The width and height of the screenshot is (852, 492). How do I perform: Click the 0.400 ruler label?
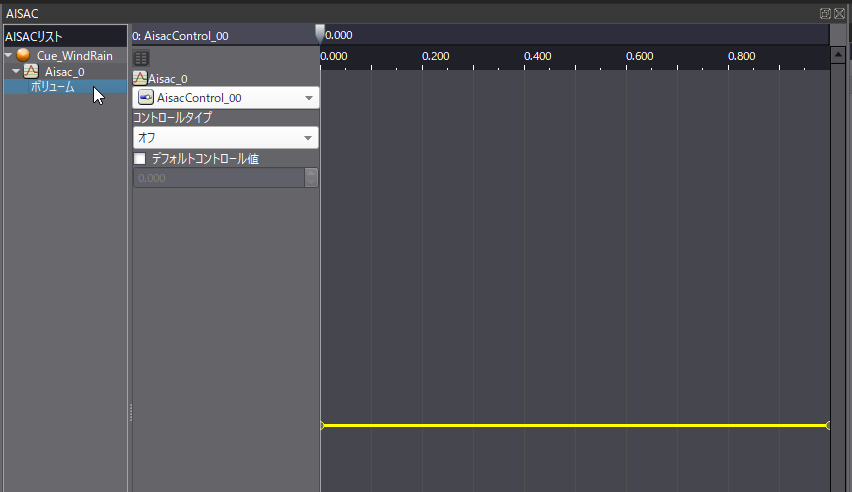(x=537, y=56)
